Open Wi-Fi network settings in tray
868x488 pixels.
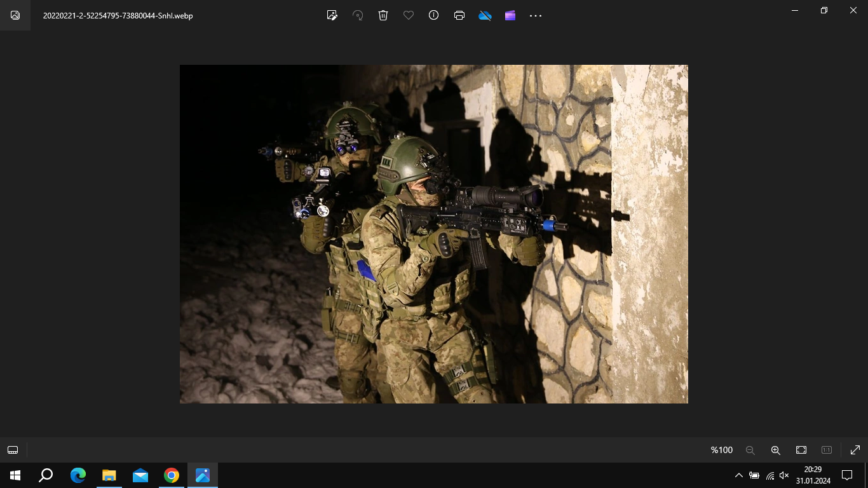770,475
